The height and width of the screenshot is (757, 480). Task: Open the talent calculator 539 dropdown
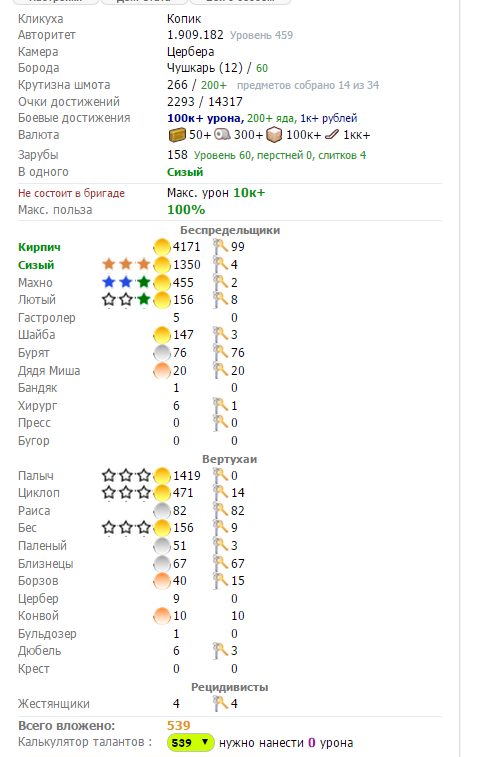(191, 743)
